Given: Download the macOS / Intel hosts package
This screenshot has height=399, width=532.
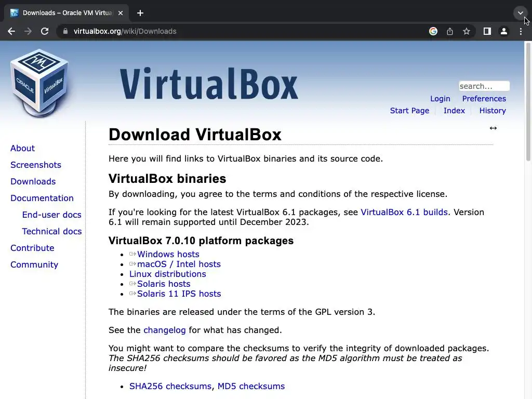Looking at the screenshot, I should point(179,264).
